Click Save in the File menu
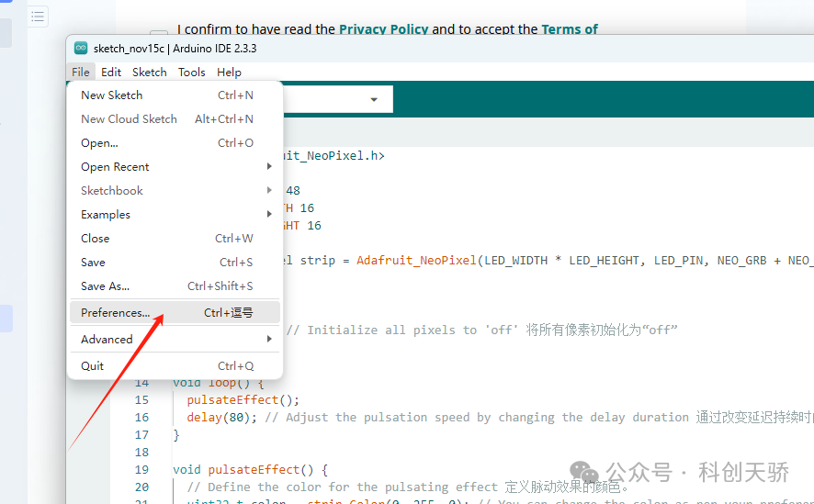 (x=93, y=263)
